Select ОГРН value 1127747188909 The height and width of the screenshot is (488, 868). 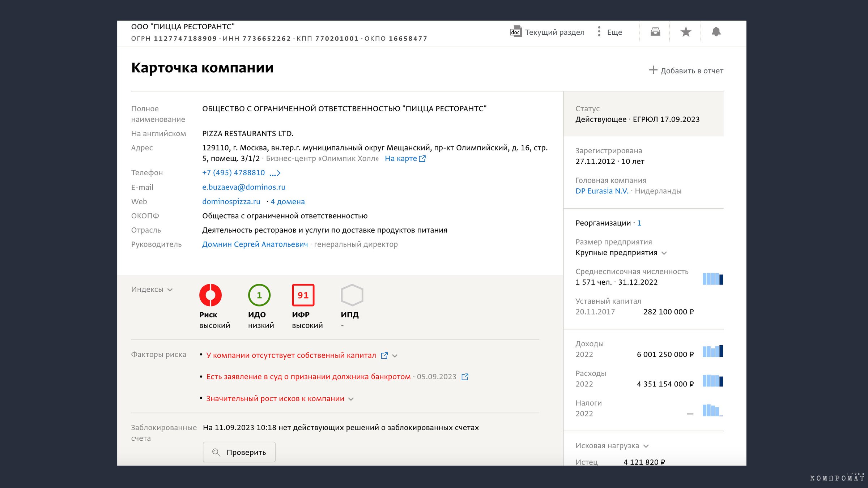click(x=185, y=39)
